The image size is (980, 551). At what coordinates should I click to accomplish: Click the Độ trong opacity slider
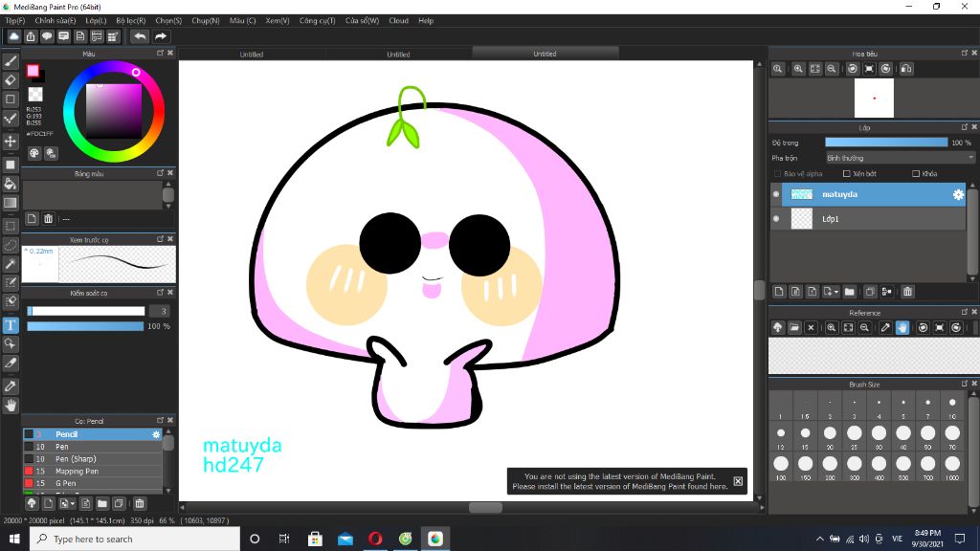[x=885, y=143]
